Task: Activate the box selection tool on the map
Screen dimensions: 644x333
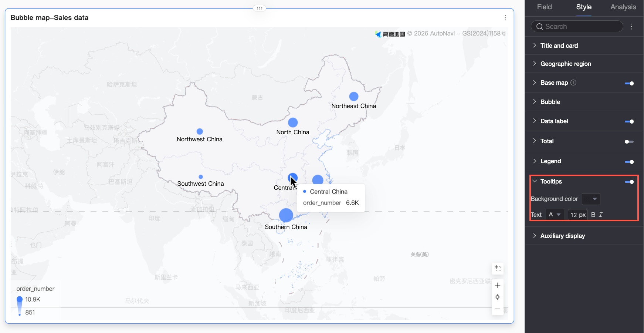Action: pyautogui.click(x=498, y=268)
